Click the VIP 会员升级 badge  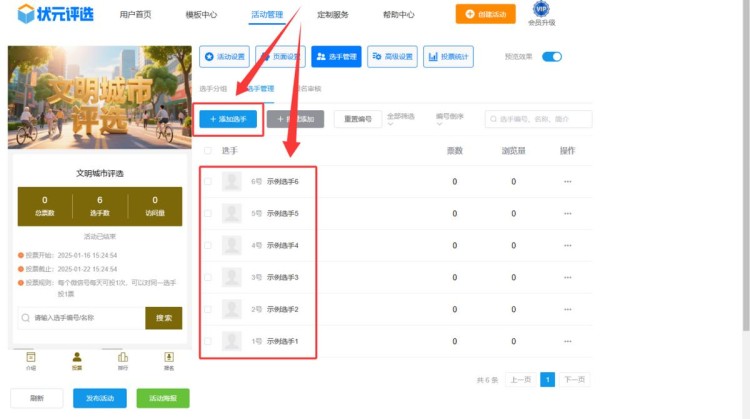click(541, 14)
